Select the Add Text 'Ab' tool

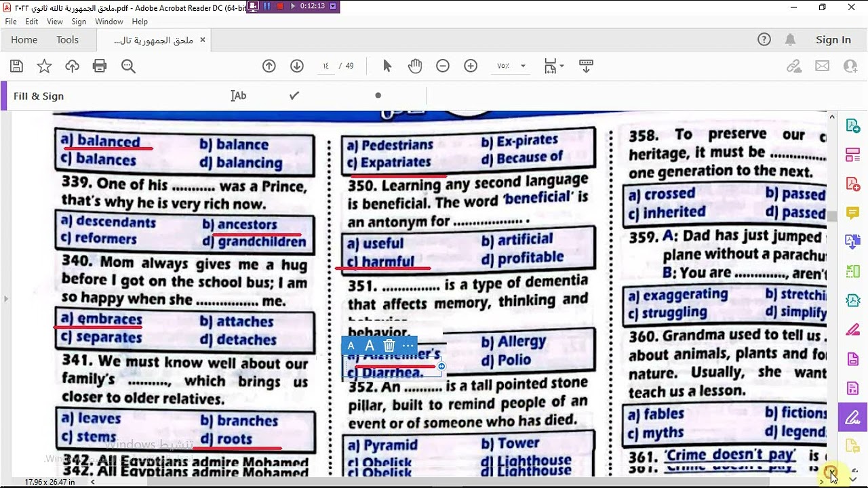click(239, 96)
